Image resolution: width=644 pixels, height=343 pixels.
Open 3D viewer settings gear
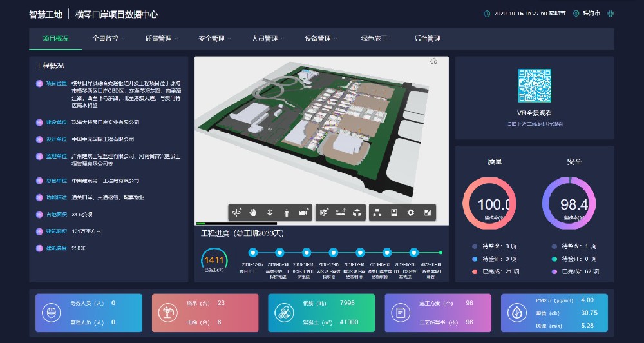click(410, 212)
